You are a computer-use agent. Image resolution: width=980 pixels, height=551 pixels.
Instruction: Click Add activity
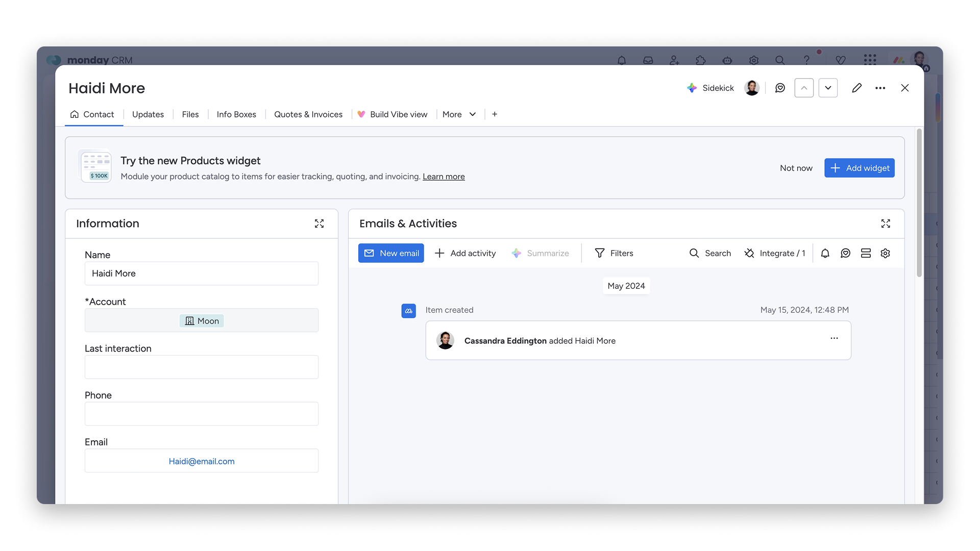[465, 253]
